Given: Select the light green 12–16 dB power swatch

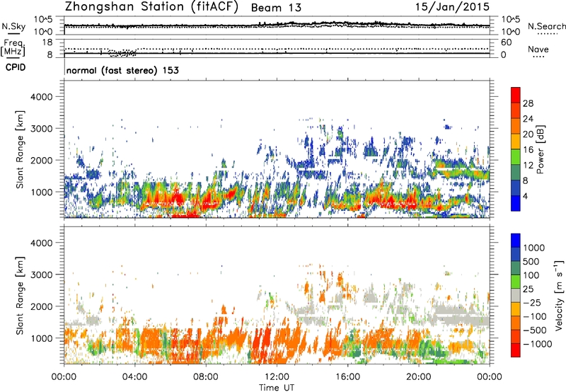Looking at the screenshot, I should [516, 157].
